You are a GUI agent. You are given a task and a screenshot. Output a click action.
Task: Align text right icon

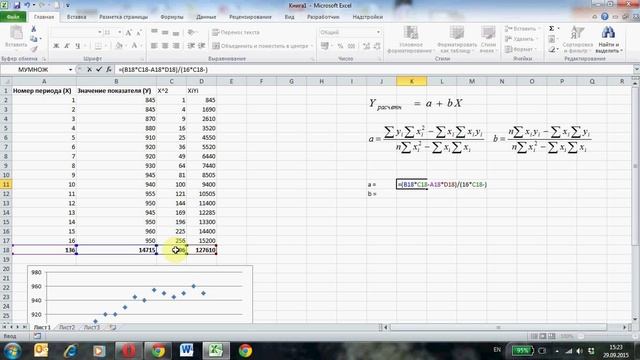(x=176, y=46)
